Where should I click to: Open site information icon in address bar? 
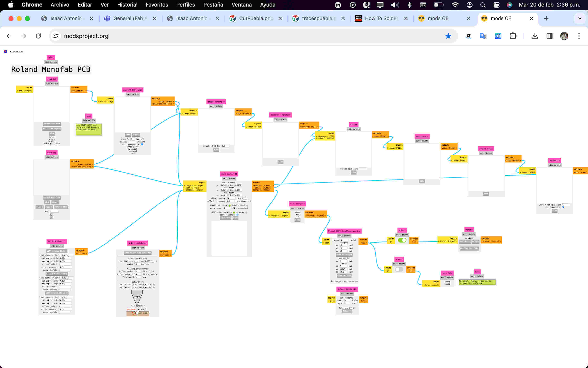(56, 36)
